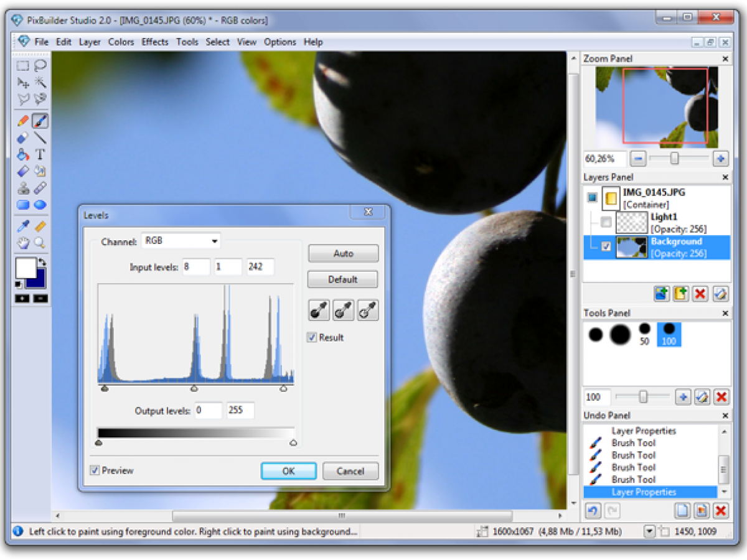747x560 pixels.
Task: Activate the Eyedropper color picker tool
Action: 23,226
